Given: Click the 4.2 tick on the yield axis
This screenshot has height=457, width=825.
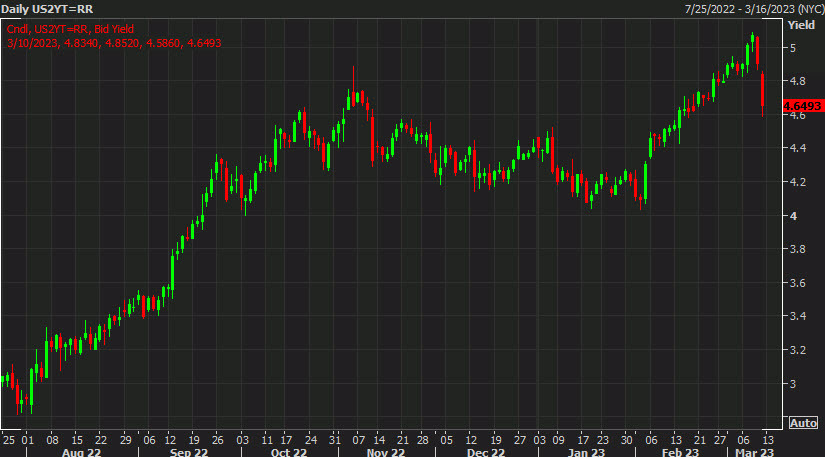Looking at the screenshot, I should click(798, 182).
